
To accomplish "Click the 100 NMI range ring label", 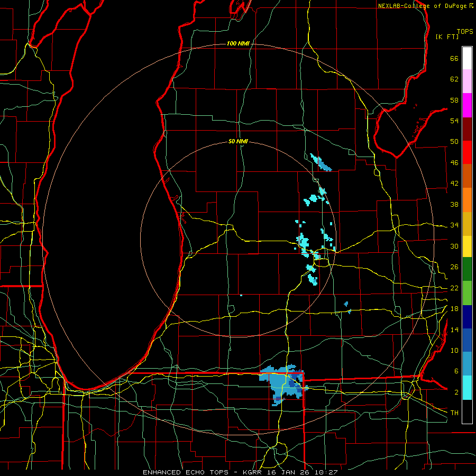I will [238, 44].
